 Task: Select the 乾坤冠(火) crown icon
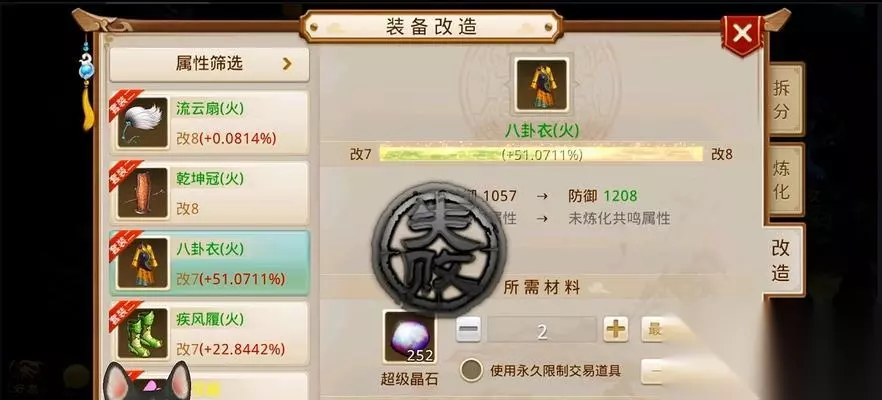point(142,193)
